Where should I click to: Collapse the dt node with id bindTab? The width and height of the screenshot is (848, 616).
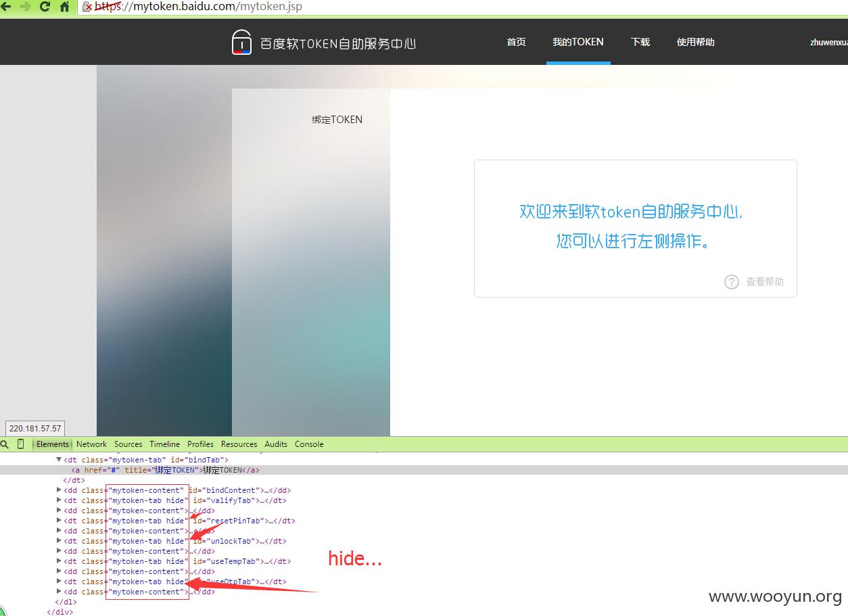tap(59, 460)
